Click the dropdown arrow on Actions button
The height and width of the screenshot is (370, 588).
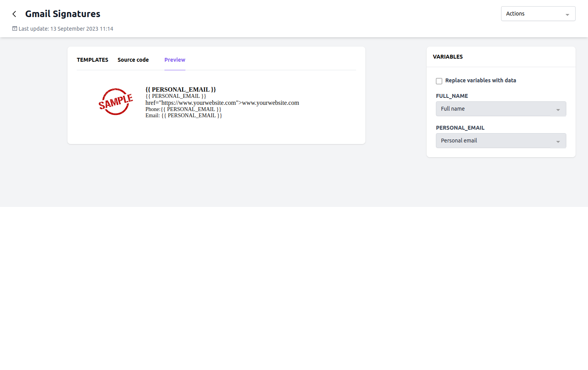[x=567, y=14]
